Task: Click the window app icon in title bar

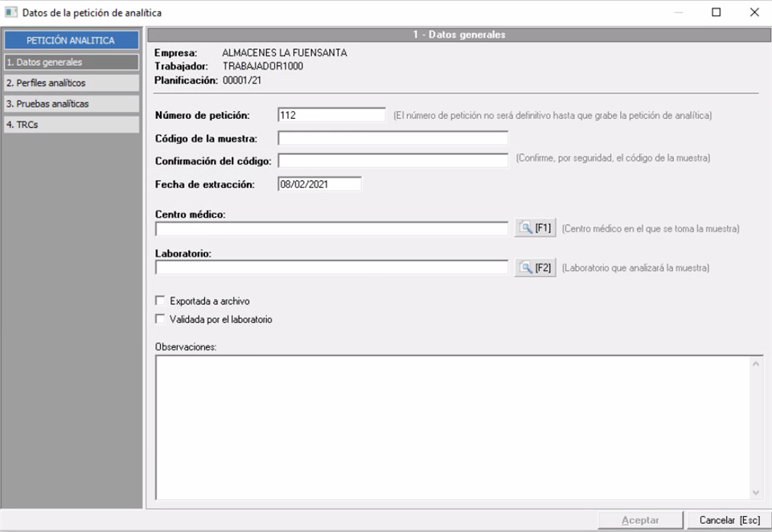Action: (11, 12)
